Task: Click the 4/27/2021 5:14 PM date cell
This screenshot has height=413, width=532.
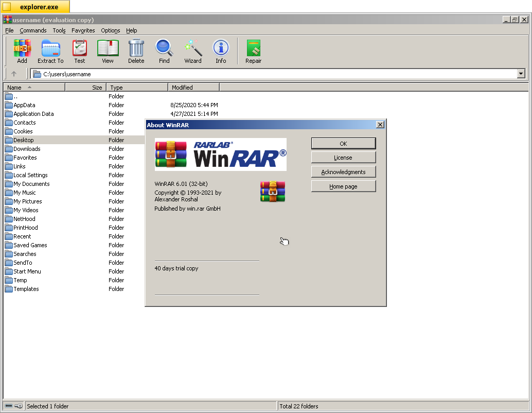Action: [194, 114]
